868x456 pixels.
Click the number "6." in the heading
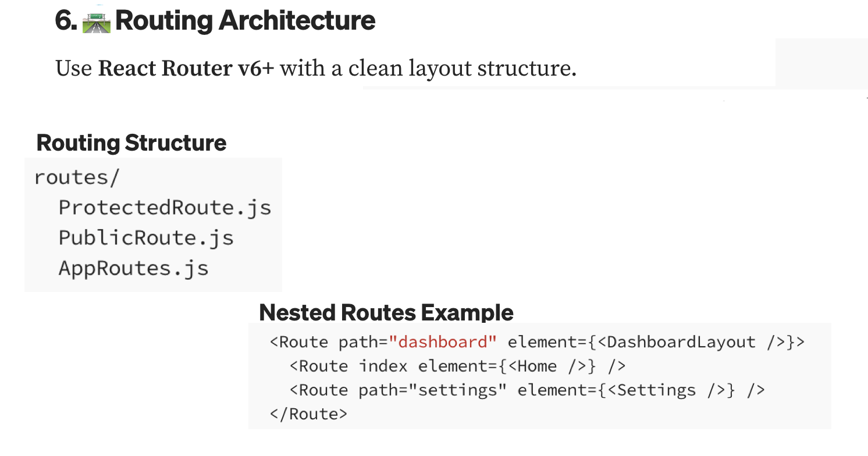(66, 22)
